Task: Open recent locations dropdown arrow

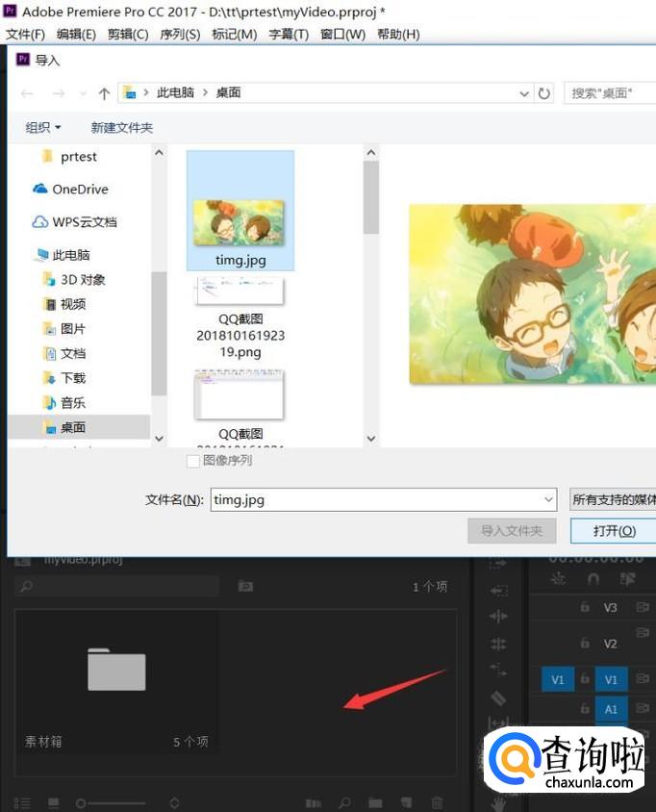Action: pos(83,93)
